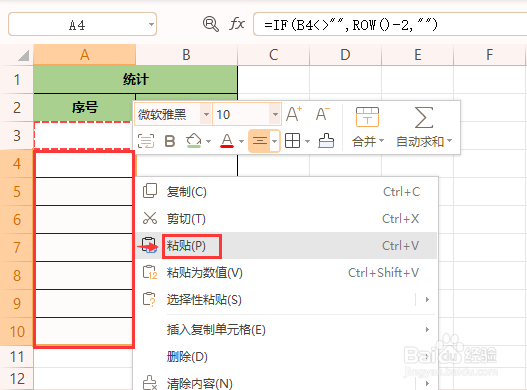The image size is (527, 390).
Task: Click the AutoSum sigma icon
Action: (x=424, y=117)
